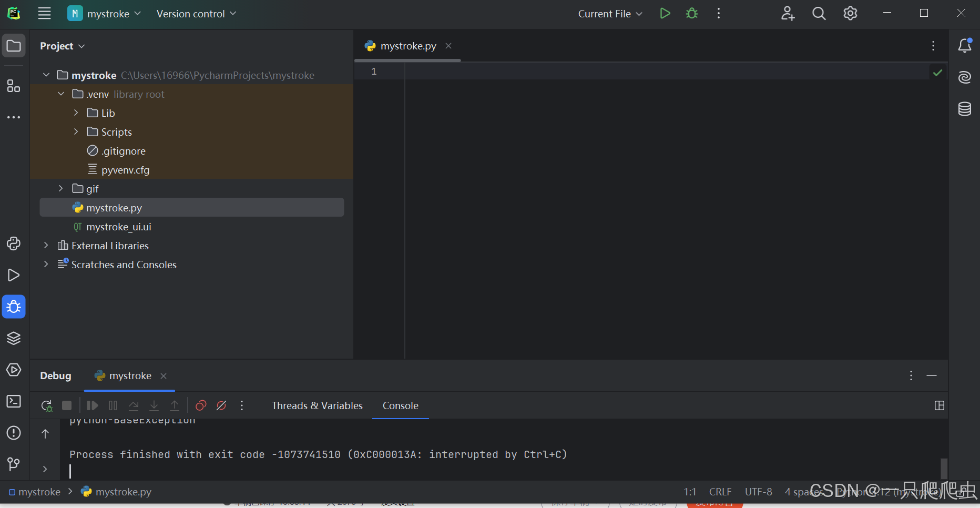Collapse the mystroke root folder
This screenshot has width=980, height=508.
(x=46, y=75)
